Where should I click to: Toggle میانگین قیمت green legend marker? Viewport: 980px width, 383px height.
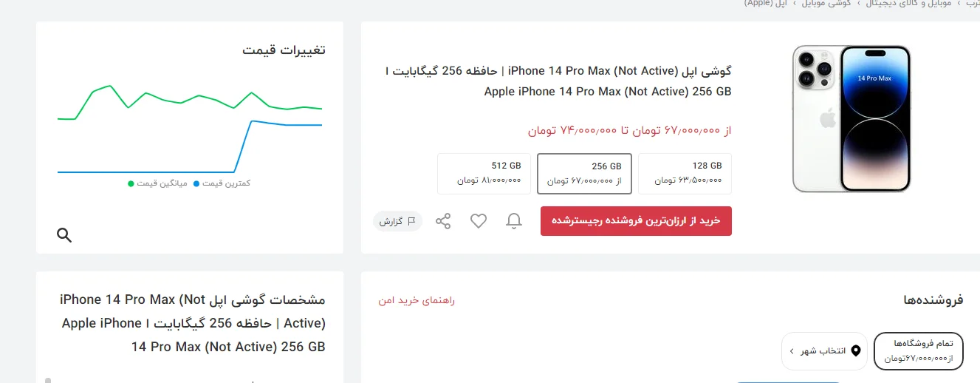[131, 183]
